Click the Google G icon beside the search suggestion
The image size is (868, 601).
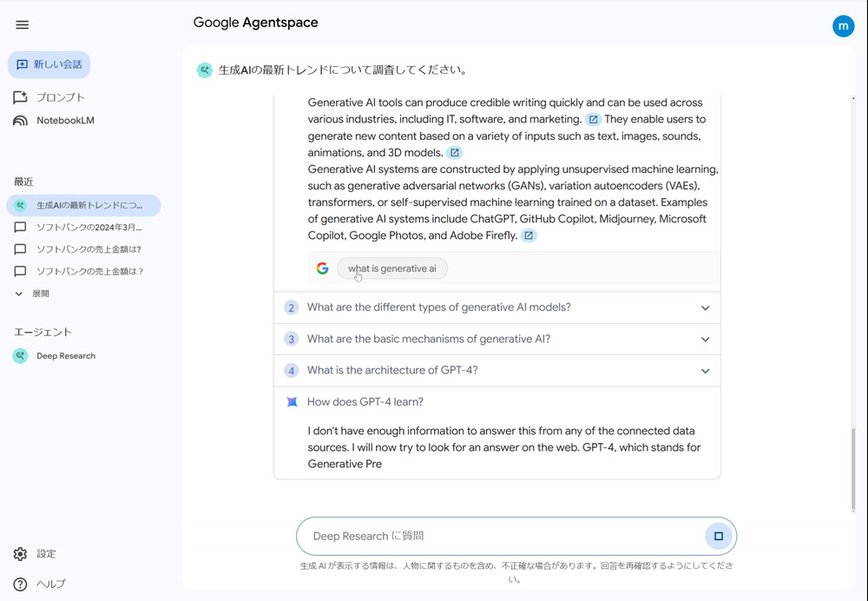(322, 268)
